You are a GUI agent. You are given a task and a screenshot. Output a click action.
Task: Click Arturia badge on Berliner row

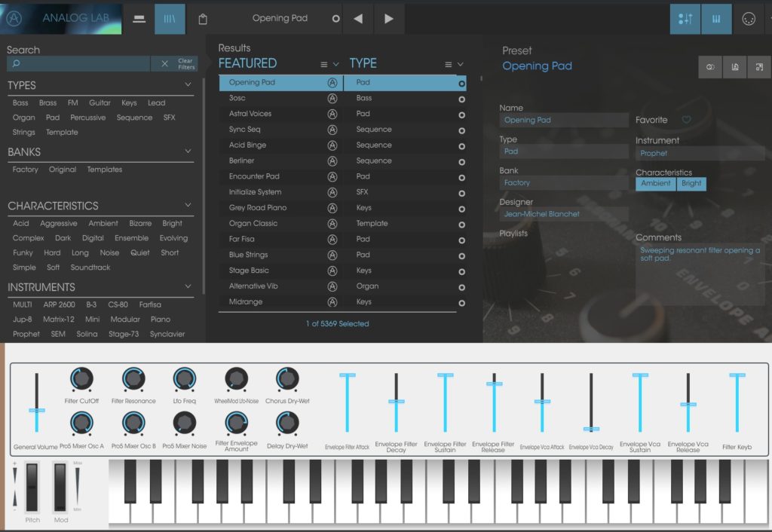(x=332, y=161)
